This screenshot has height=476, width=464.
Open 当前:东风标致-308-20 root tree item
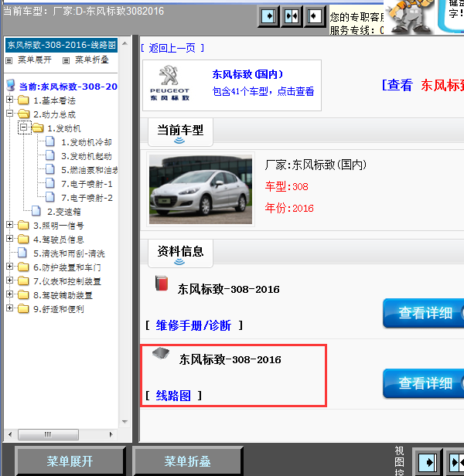(68, 87)
